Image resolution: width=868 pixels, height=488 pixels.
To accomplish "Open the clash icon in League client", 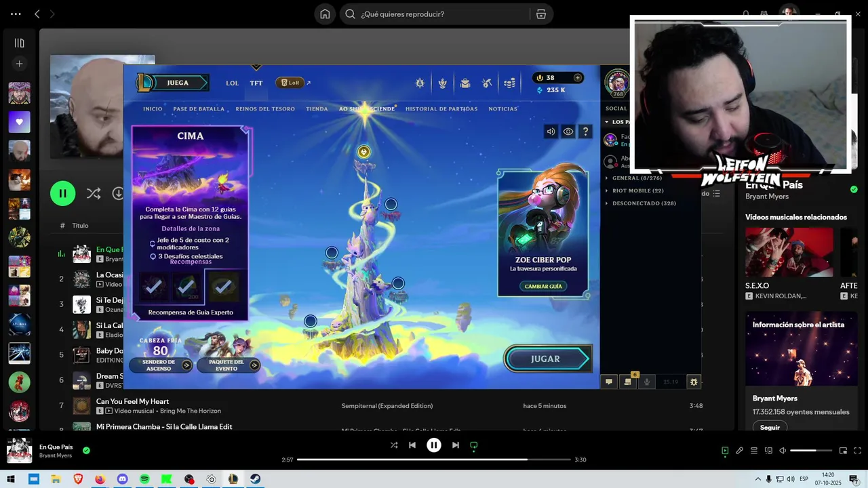I will (443, 83).
